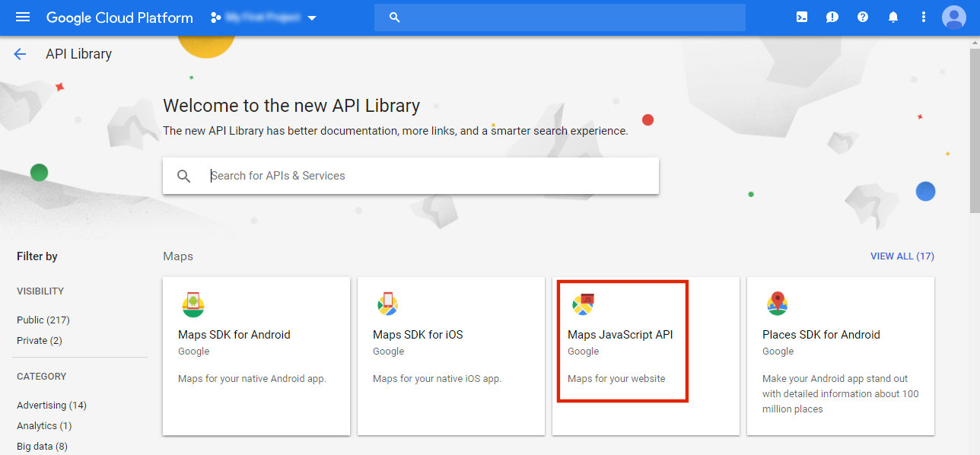Open the Maps JavaScript API card

[646, 356]
